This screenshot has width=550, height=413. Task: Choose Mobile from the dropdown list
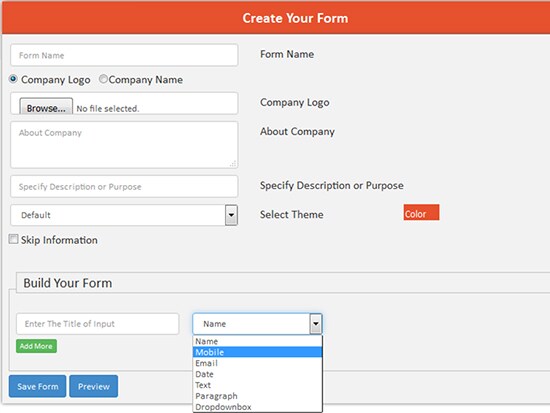click(x=257, y=352)
